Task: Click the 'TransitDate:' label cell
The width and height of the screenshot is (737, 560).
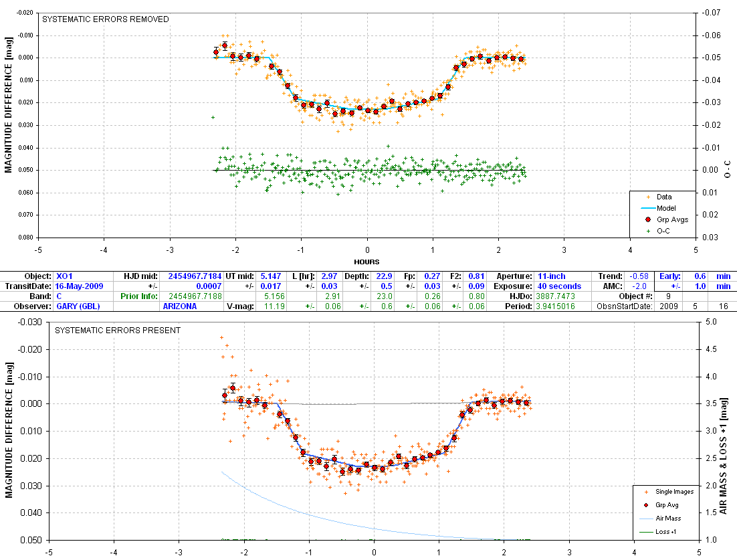Action: pos(28,286)
